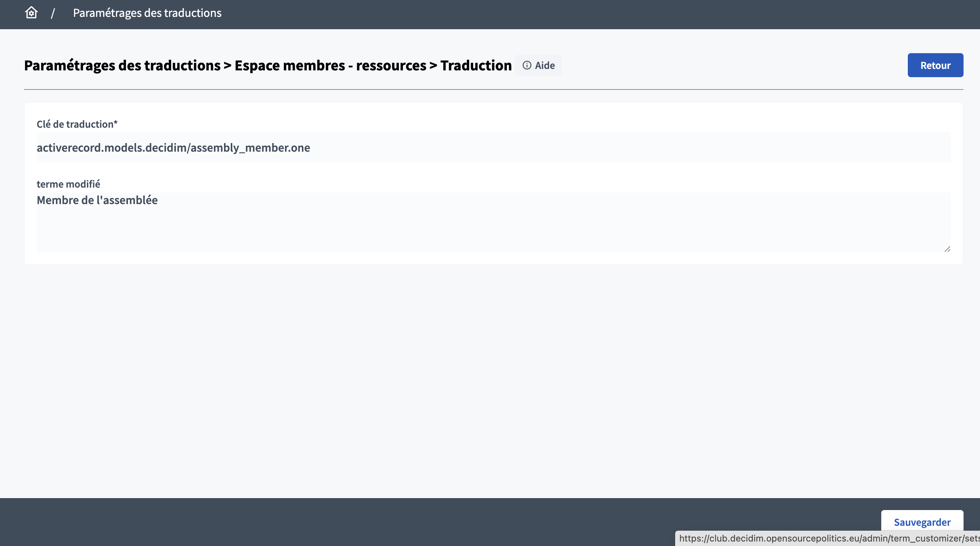Click the 'activerecord.models.decidim/assembly_member.one' key text

(173, 147)
